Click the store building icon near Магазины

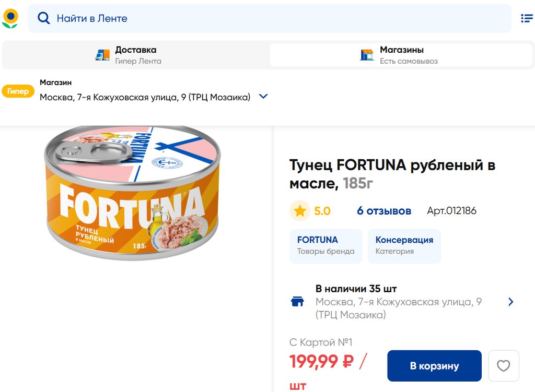(x=367, y=55)
